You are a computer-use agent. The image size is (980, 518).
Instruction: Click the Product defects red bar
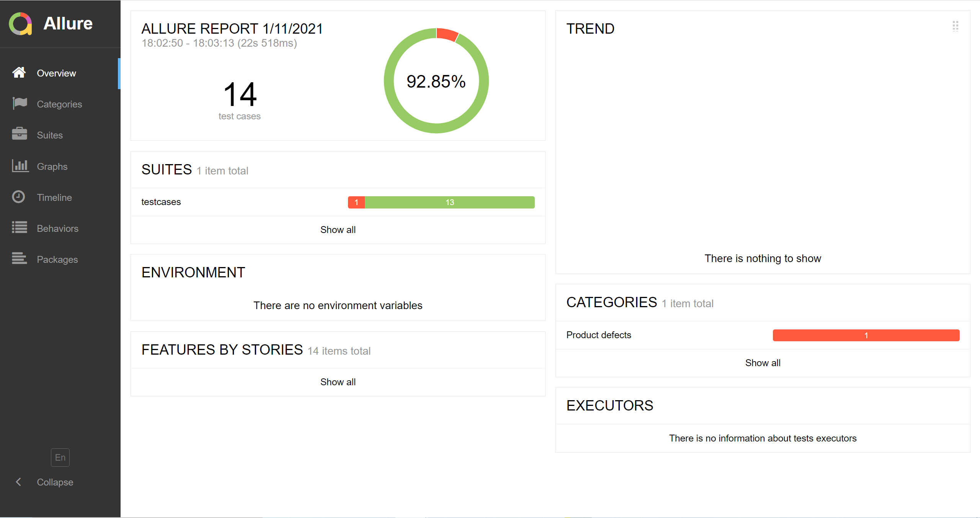(x=866, y=336)
